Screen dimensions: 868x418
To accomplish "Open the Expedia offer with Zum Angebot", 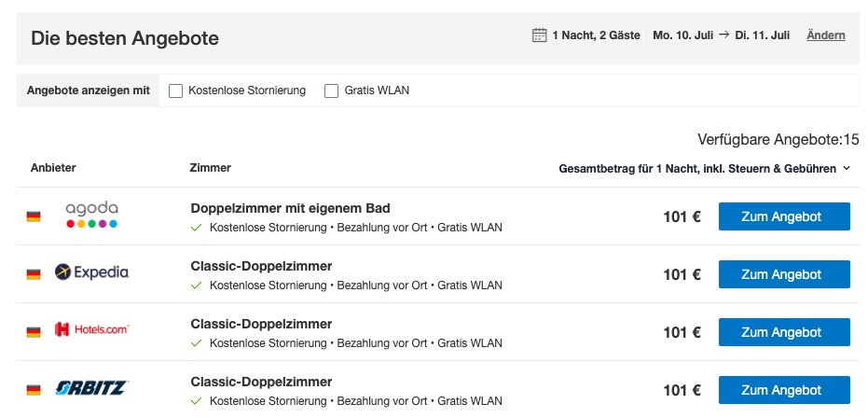I will tap(784, 274).
